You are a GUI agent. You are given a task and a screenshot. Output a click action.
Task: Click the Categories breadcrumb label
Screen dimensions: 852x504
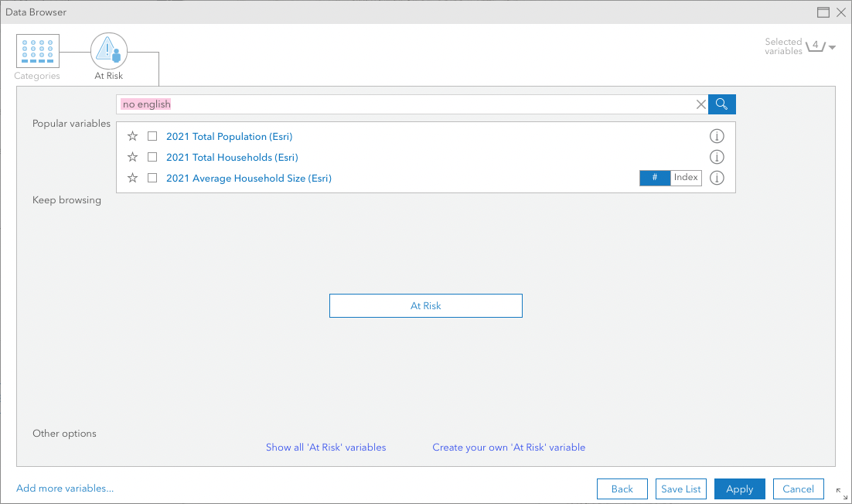coord(37,76)
